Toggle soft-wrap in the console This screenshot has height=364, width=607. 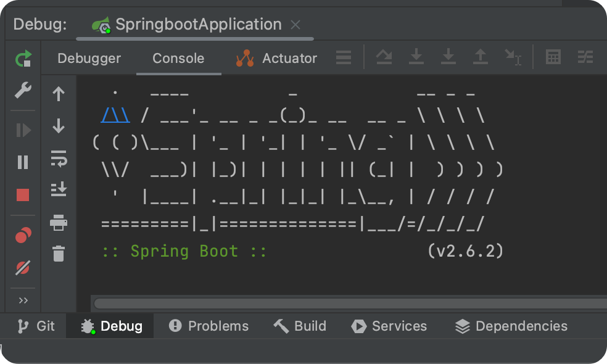(59, 159)
